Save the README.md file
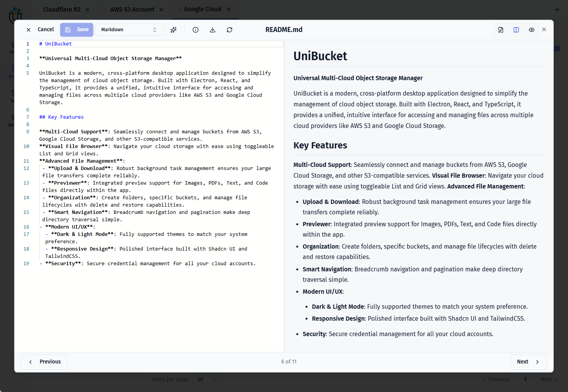The height and width of the screenshot is (392, 568). [x=76, y=30]
